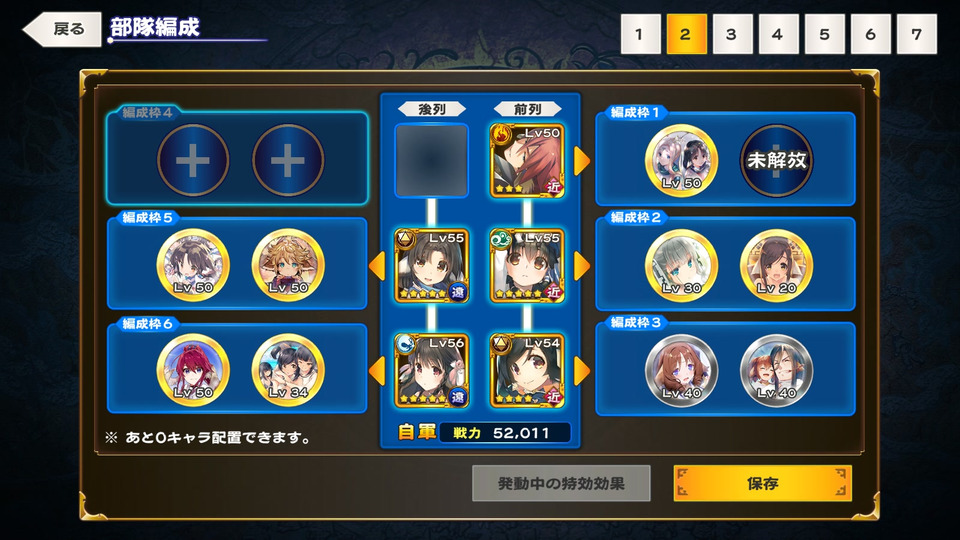Add a character to second 編成枠4 plus slot
The image size is (960, 540).
coord(288,160)
